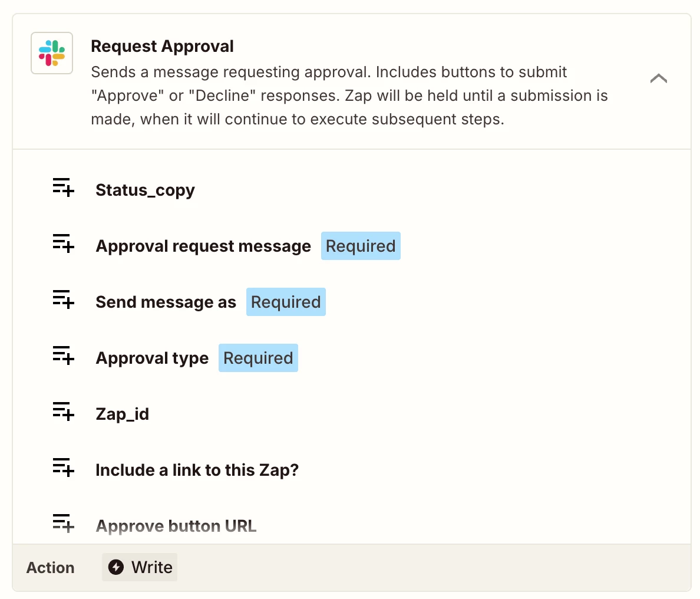The height and width of the screenshot is (599, 700).
Task: Select the Approval type field
Action: point(152,358)
